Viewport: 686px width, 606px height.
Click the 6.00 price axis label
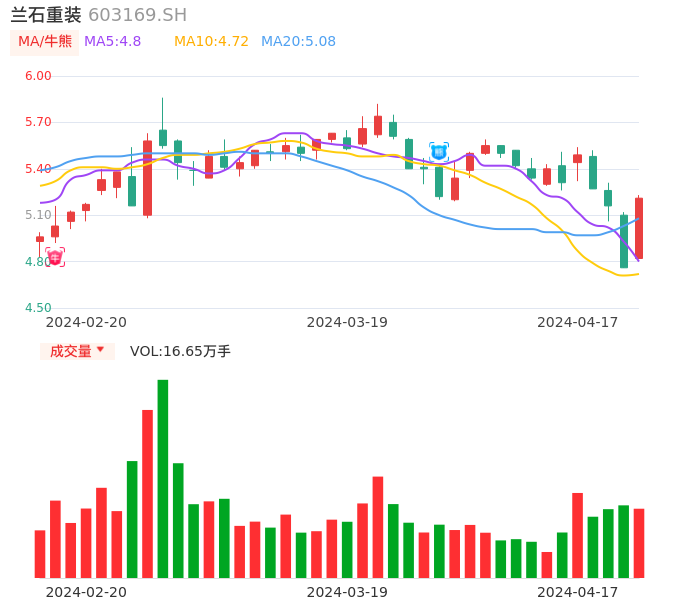pos(38,76)
